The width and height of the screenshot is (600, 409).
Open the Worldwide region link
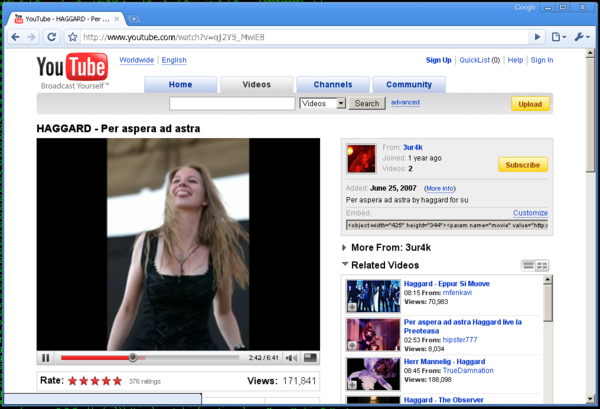137,60
